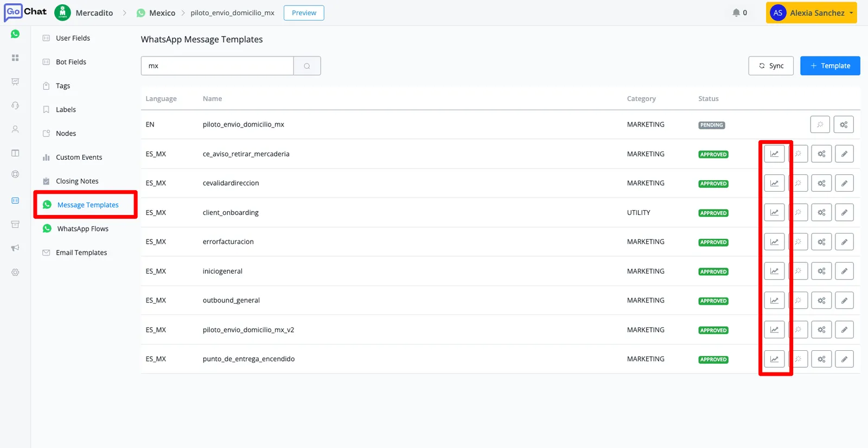Open WhatsApp Flows section

tap(82, 229)
